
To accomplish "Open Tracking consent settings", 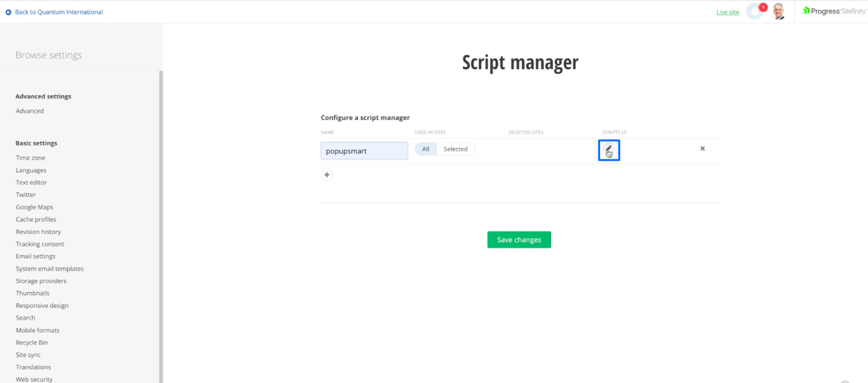I will pyautogui.click(x=40, y=244).
